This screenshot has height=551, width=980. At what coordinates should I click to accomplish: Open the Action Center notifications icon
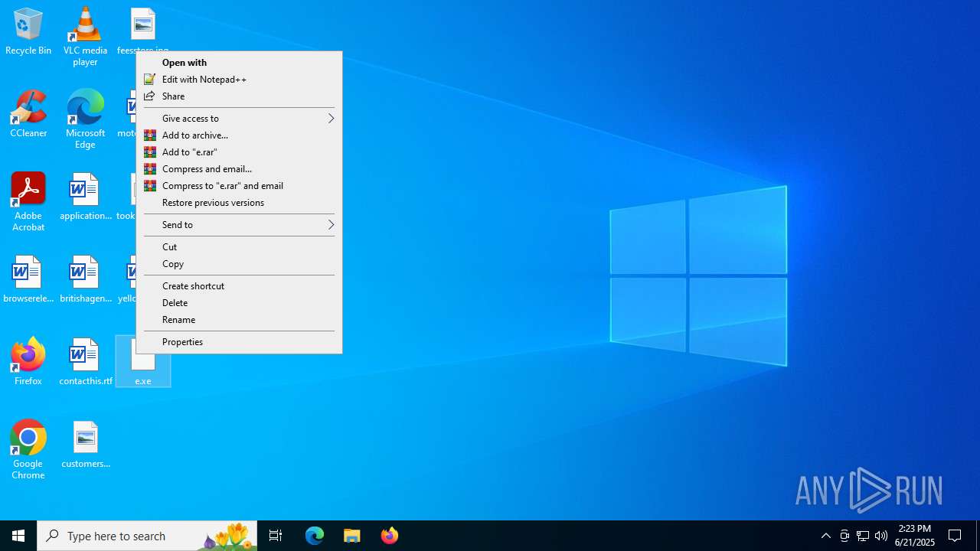click(x=955, y=536)
